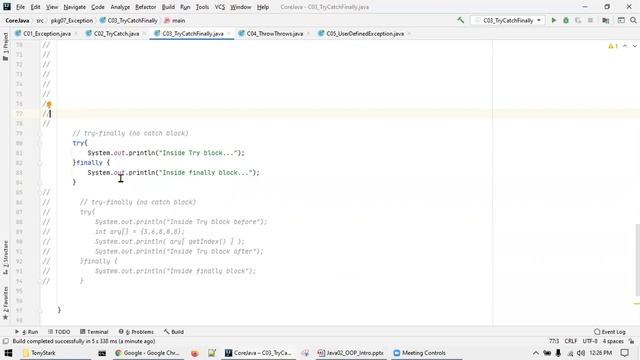Click main method breadcrumb
This screenshot has width=640, height=360.
pyautogui.click(x=175, y=20)
